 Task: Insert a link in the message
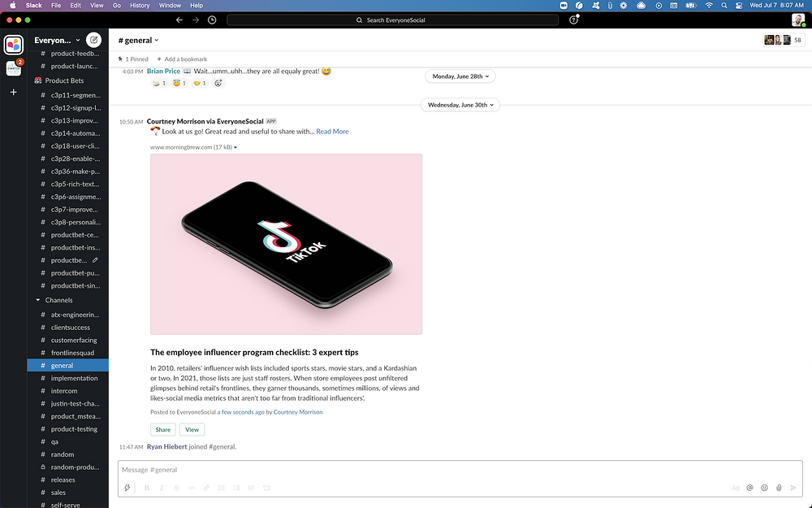(x=206, y=488)
